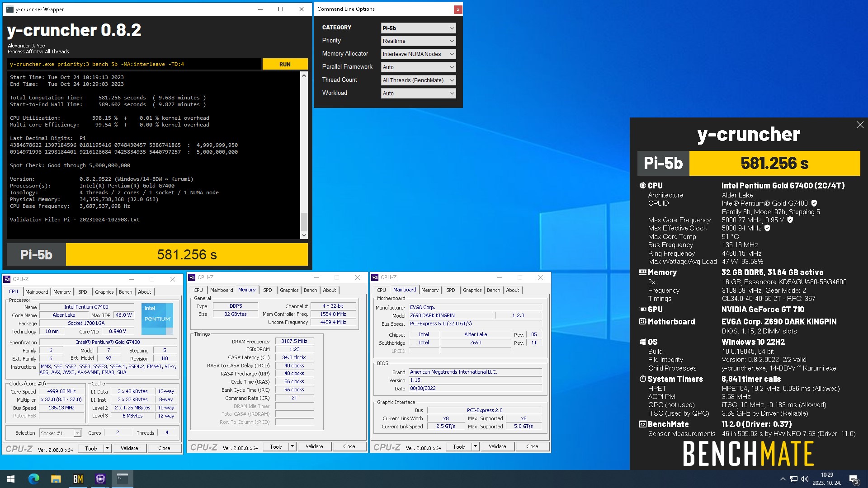Click middle CPU-Z window title icon
This screenshot has height=488, width=868.
(x=192, y=277)
